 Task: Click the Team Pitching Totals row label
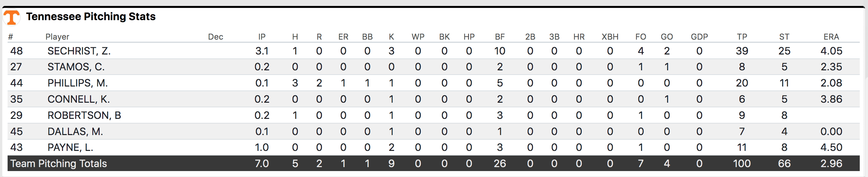pyautogui.click(x=59, y=163)
